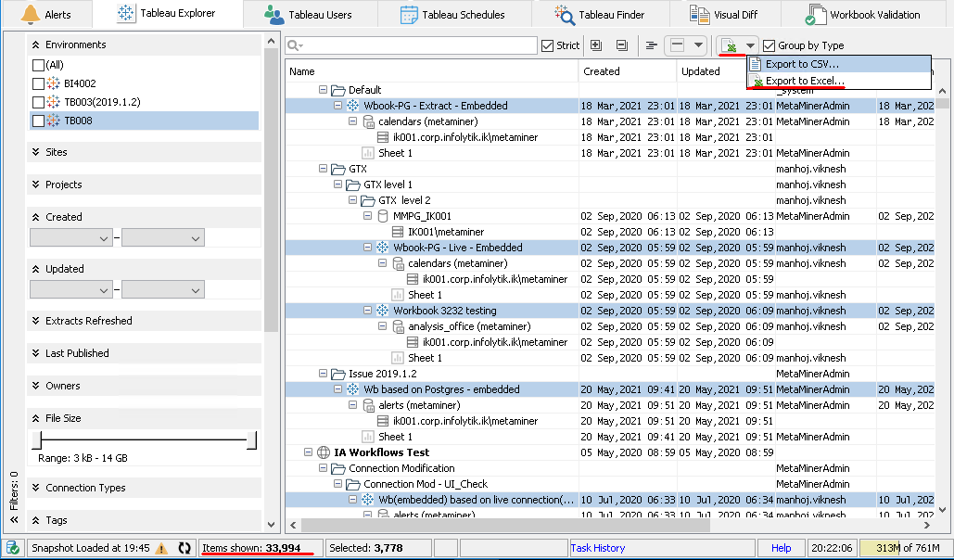
Task: Click the Issue 2019.1.2 folder icon
Action: pyautogui.click(x=338, y=374)
